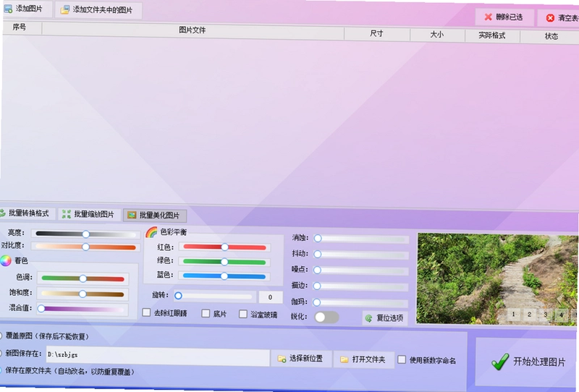The width and height of the screenshot is (579, 392).
Task: Click the 消蚀 slider
Action: [360, 239]
